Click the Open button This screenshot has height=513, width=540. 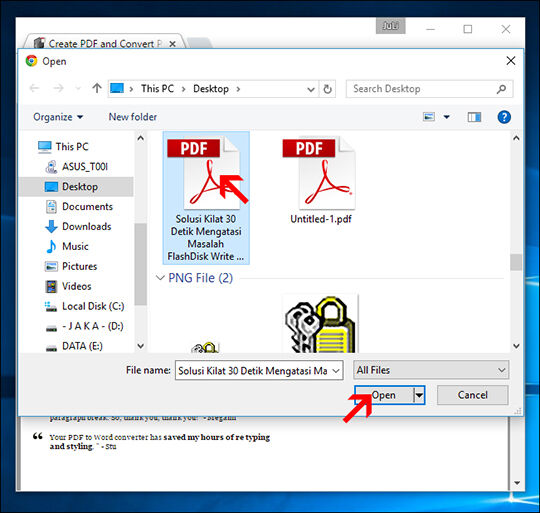tap(384, 395)
